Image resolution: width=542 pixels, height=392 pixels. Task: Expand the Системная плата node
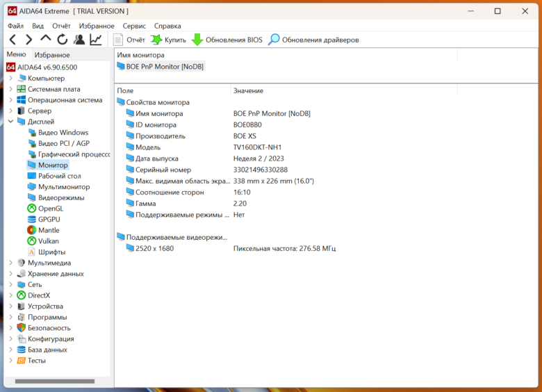click(10, 89)
